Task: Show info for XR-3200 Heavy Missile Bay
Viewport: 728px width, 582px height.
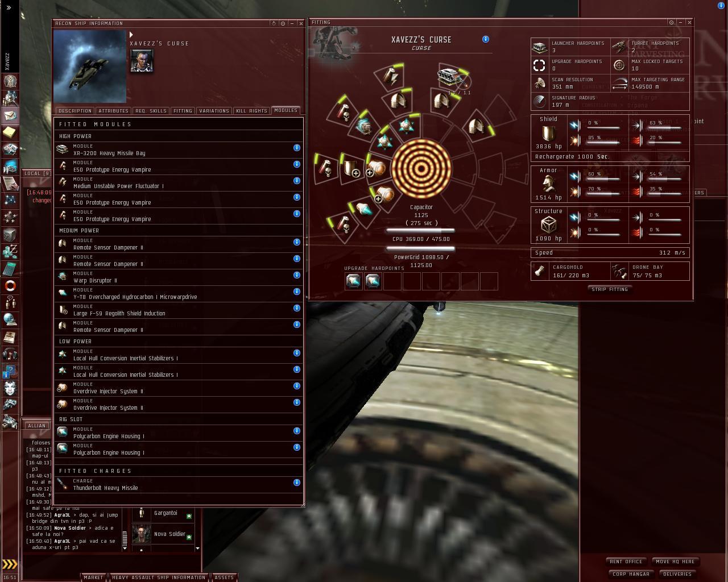Action: pos(297,148)
